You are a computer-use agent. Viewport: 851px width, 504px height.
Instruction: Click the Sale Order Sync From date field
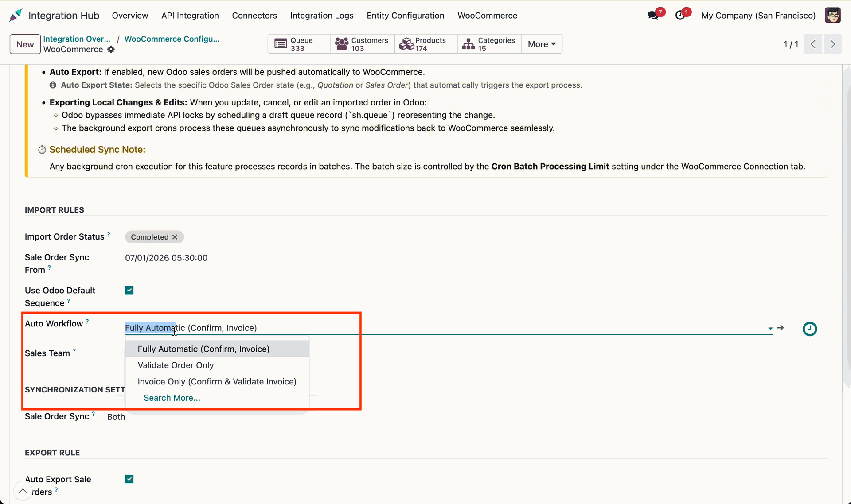[166, 258]
